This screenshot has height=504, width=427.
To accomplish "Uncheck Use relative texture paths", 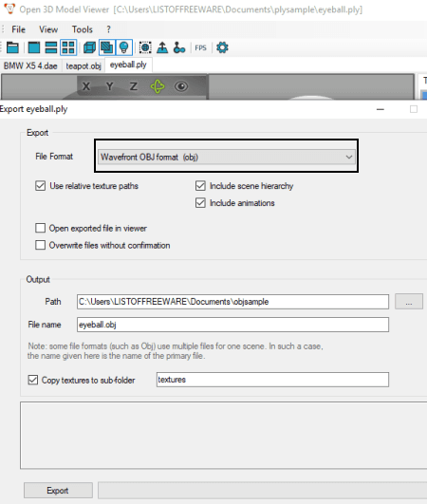I will click(40, 186).
